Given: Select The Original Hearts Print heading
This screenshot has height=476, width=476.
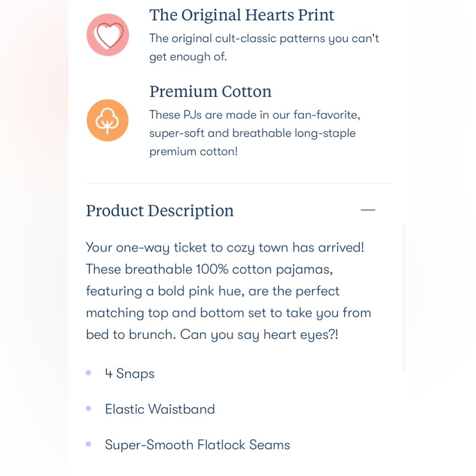Looking at the screenshot, I should tap(242, 15).
